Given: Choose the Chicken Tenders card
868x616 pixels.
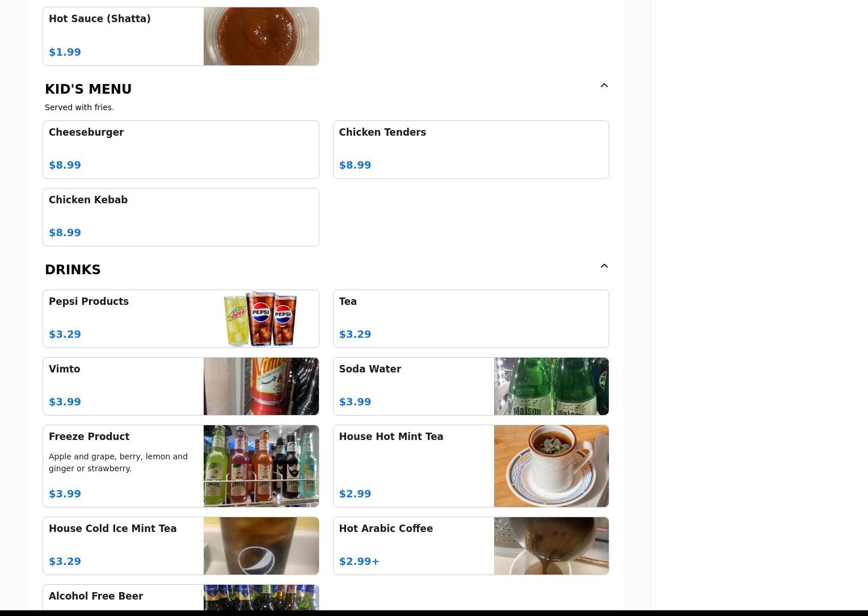Looking at the screenshot, I should click(471, 150).
